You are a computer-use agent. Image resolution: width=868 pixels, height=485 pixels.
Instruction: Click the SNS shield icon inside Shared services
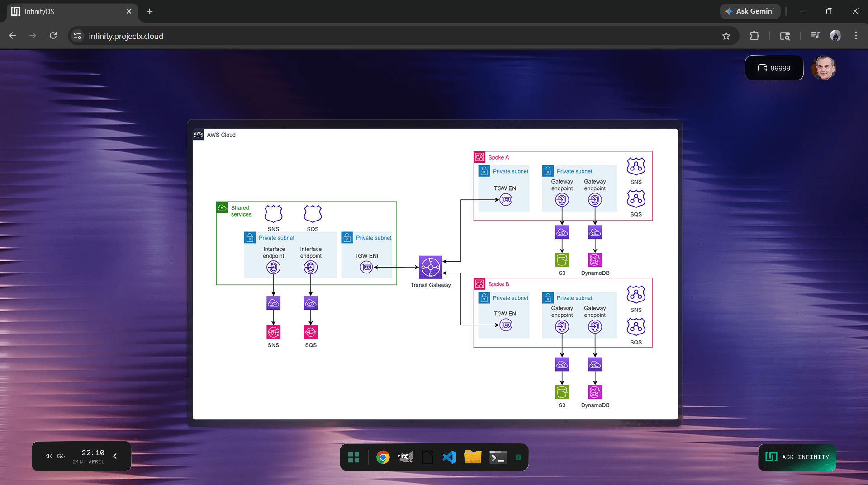coord(273,214)
